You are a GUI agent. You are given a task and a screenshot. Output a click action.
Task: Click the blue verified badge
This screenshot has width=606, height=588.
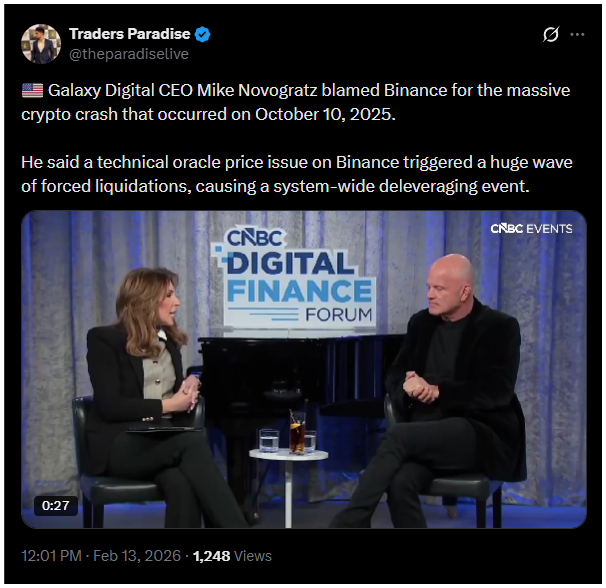203,34
